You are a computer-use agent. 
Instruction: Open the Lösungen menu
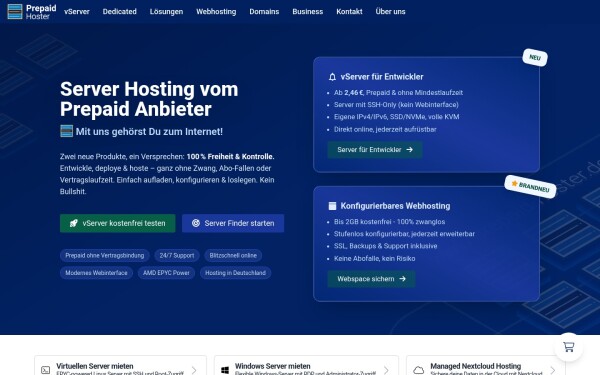(x=166, y=11)
